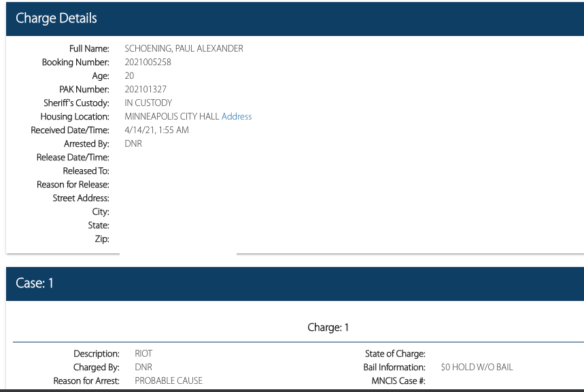Click PAK number value 202101327

145,90
